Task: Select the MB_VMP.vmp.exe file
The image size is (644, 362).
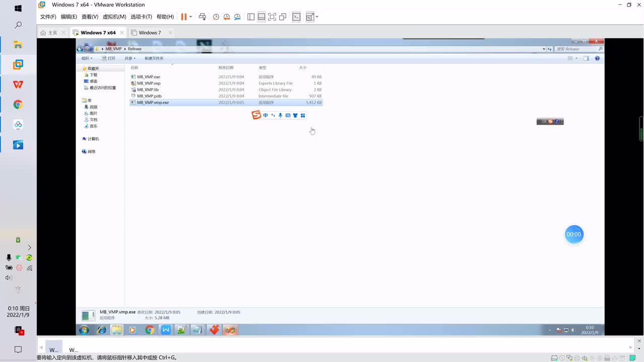Action: point(226,102)
